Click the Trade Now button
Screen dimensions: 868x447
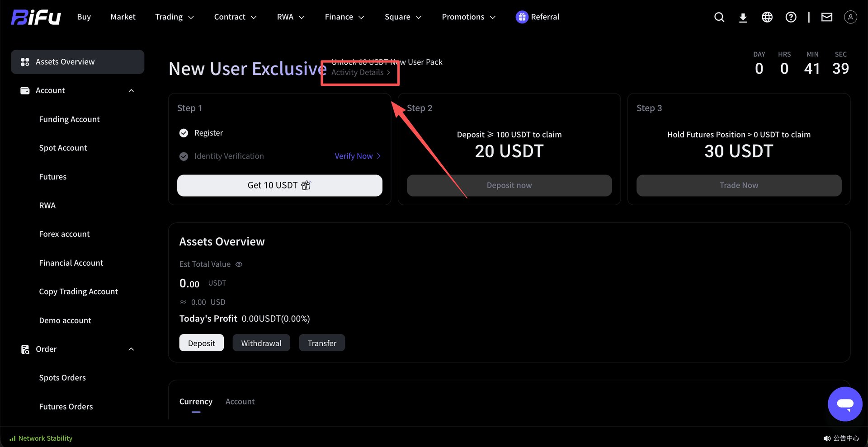(x=739, y=185)
